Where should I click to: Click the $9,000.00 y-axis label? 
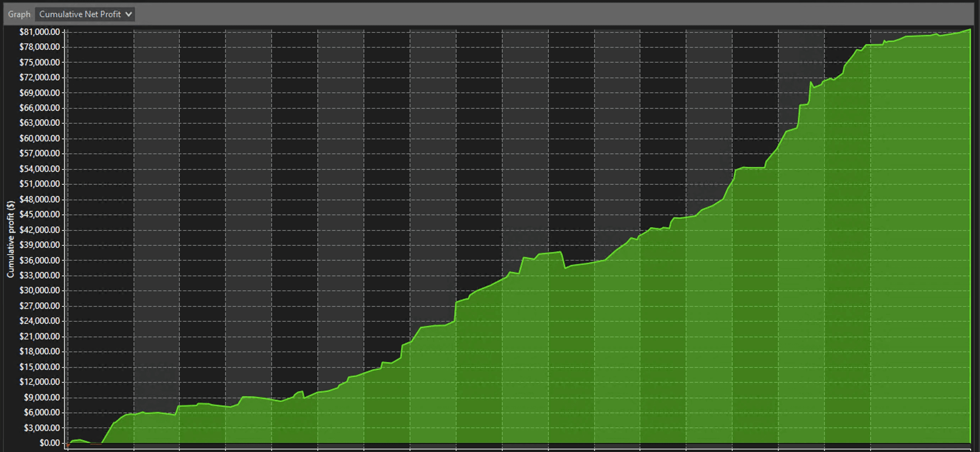(x=42, y=397)
